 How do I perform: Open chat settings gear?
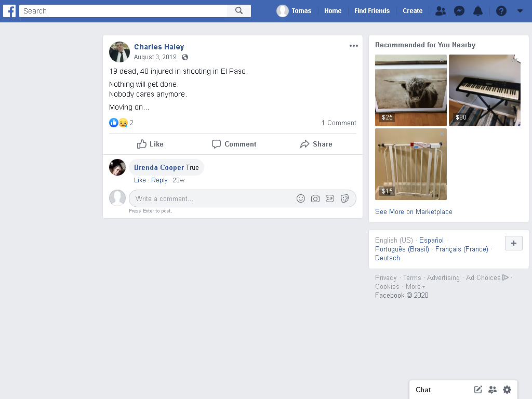(507, 390)
